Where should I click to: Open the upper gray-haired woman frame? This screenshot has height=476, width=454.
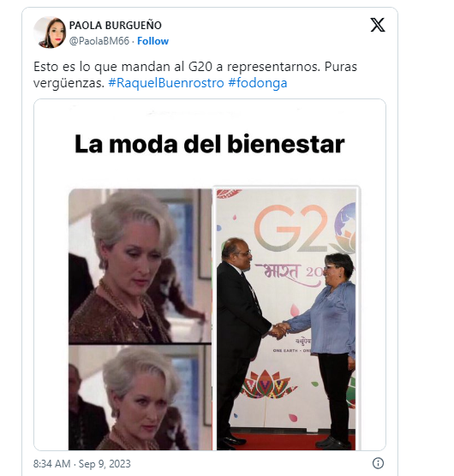point(140,266)
